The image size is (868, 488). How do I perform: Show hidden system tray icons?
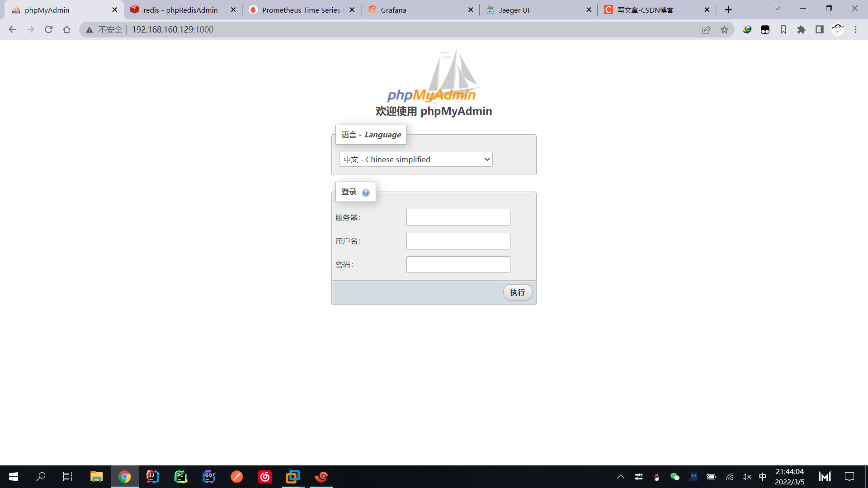click(621, 477)
